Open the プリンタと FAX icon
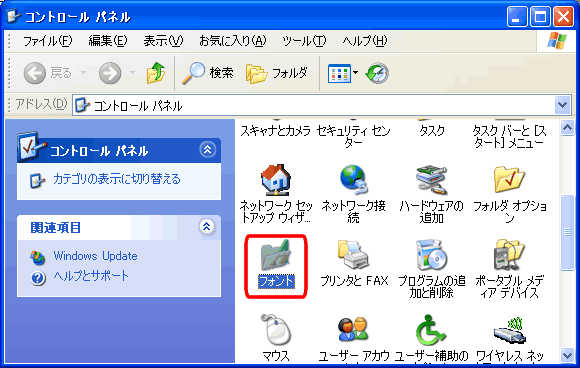The image size is (580, 368). pyautogui.click(x=354, y=255)
